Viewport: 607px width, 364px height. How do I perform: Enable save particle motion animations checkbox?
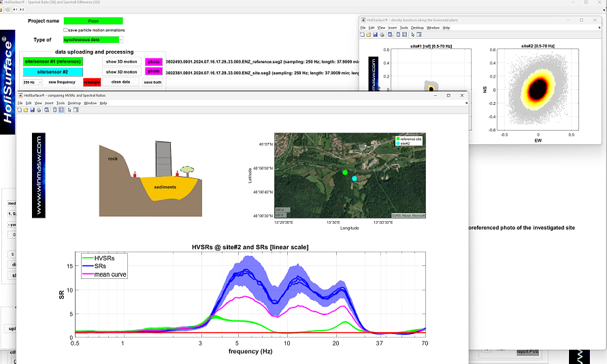pyautogui.click(x=65, y=30)
